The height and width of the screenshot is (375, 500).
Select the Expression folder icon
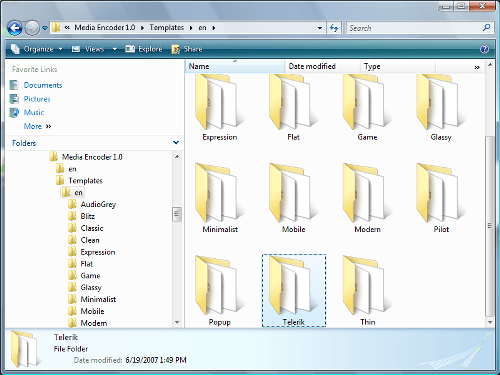pos(220,102)
